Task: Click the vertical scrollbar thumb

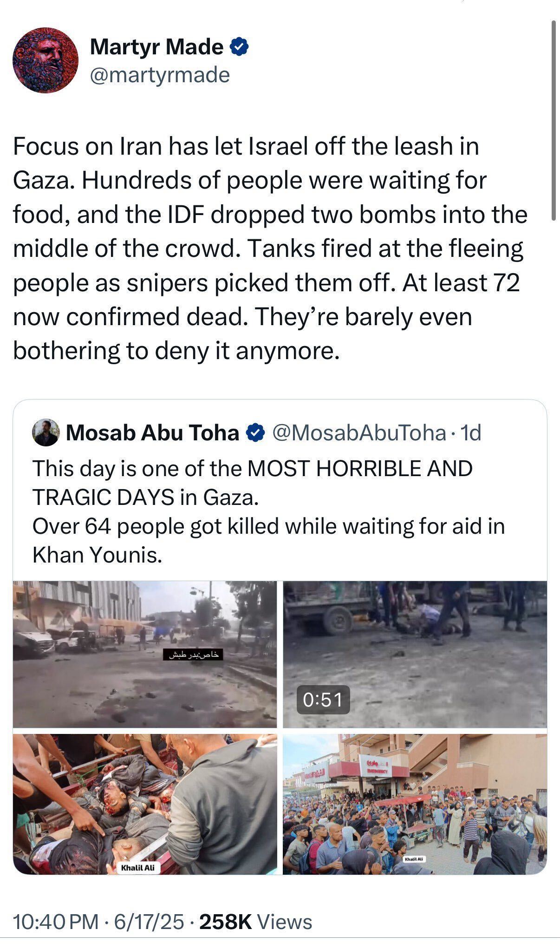Action: click(553, 121)
